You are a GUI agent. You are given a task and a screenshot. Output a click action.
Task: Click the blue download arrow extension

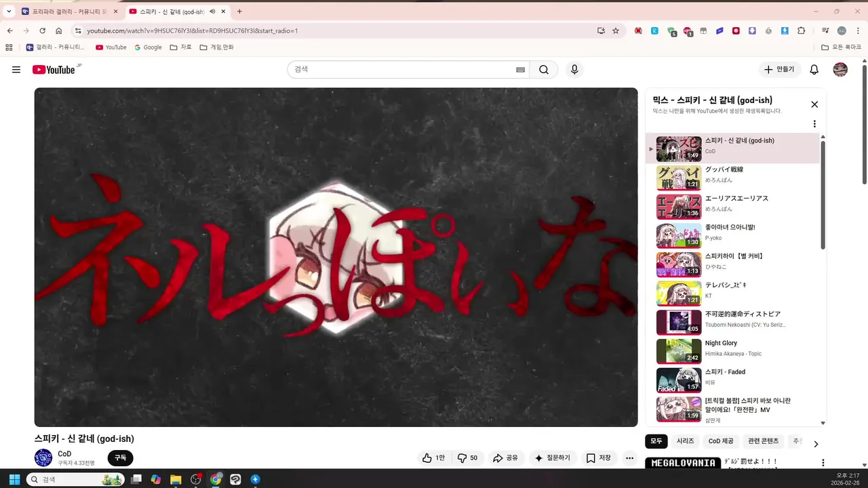pyautogui.click(x=785, y=30)
